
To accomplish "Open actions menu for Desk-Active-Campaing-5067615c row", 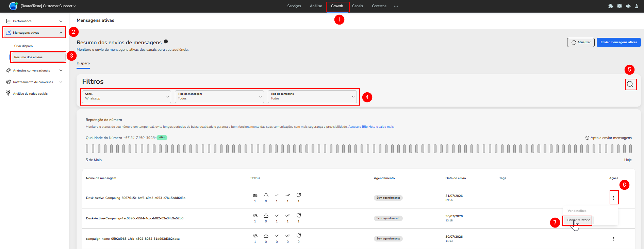I will pyautogui.click(x=614, y=198).
